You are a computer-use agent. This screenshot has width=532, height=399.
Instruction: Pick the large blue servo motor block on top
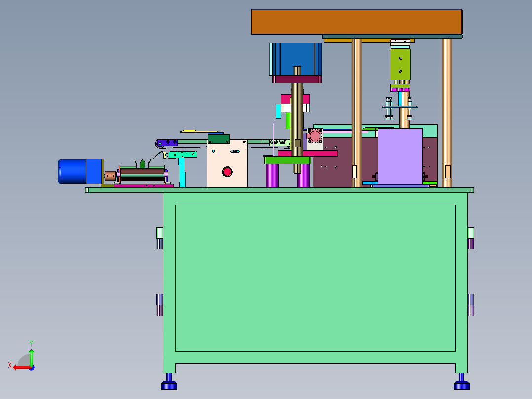(296, 59)
